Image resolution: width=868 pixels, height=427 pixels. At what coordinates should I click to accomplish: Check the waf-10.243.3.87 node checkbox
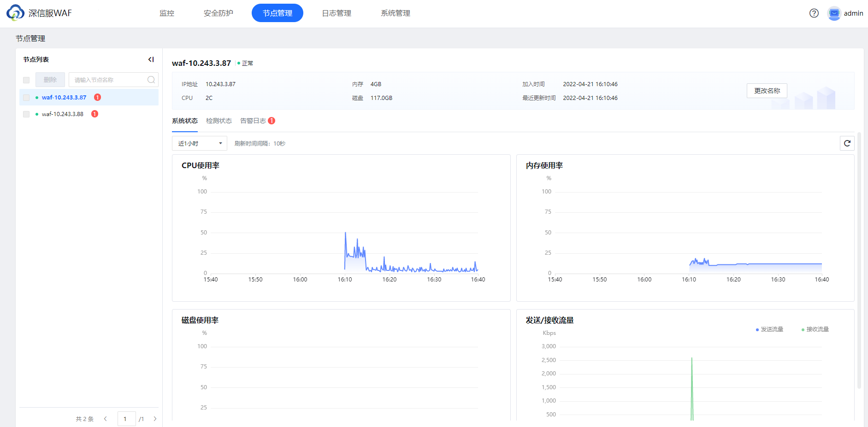(x=26, y=98)
